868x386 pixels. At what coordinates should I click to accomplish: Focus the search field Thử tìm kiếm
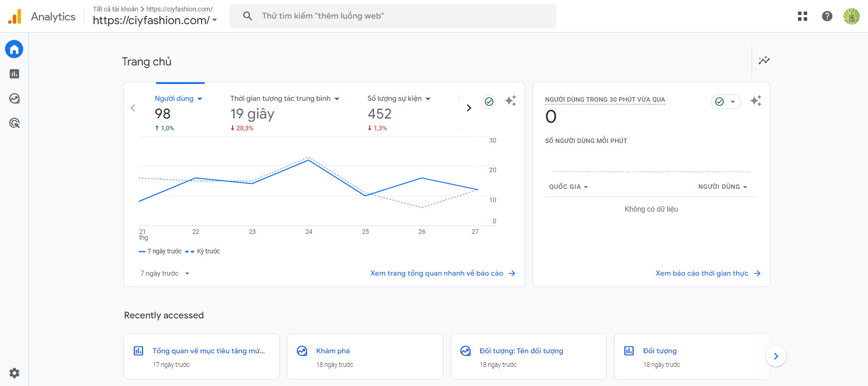[x=393, y=16]
